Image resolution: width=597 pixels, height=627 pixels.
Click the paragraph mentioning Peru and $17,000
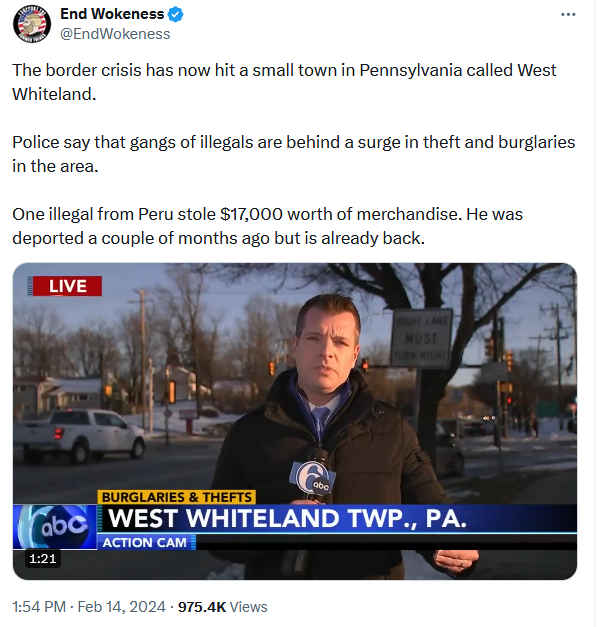pos(268,226)
